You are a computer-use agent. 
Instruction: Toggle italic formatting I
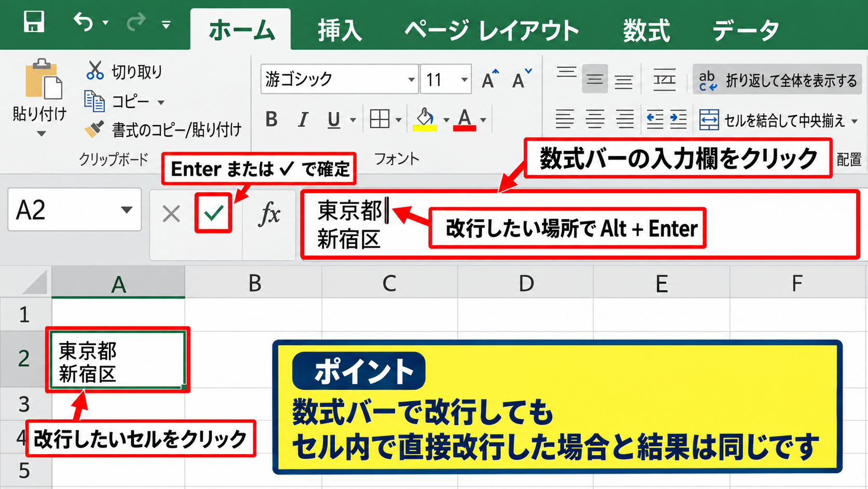303,120
